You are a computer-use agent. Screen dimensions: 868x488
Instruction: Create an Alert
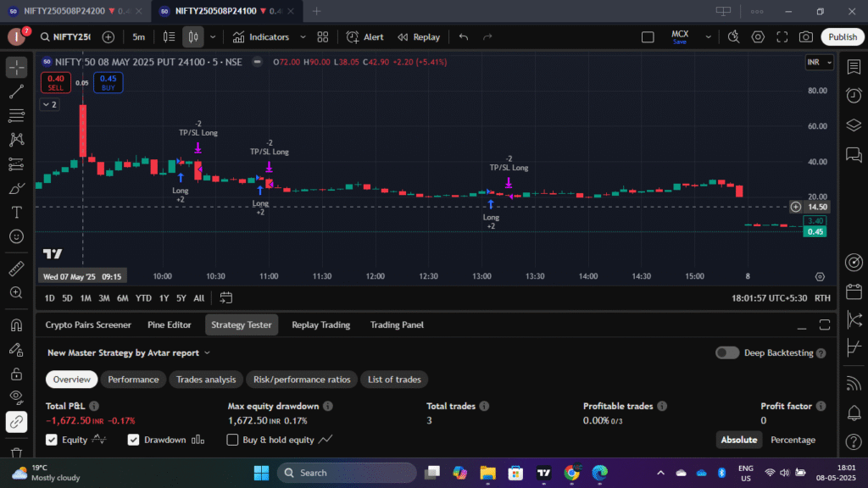364,37
